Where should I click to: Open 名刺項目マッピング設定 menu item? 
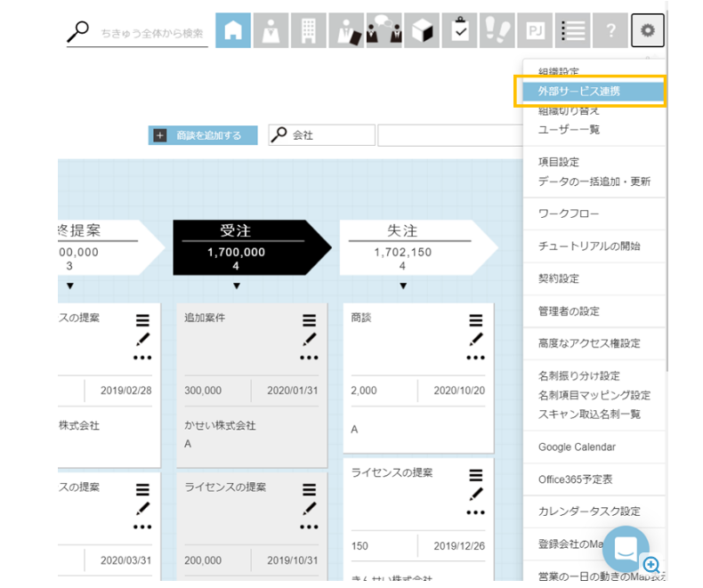[594, 395]
